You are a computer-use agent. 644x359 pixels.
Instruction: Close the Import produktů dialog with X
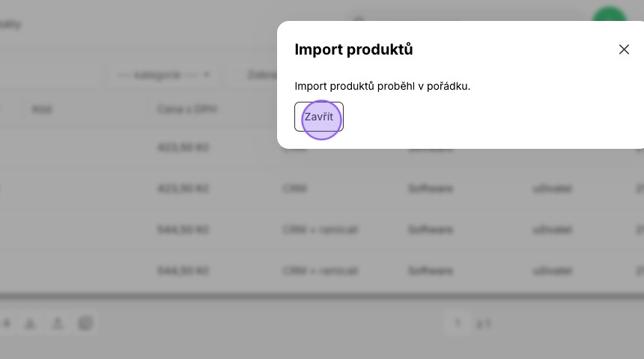(x=624, y=49)
